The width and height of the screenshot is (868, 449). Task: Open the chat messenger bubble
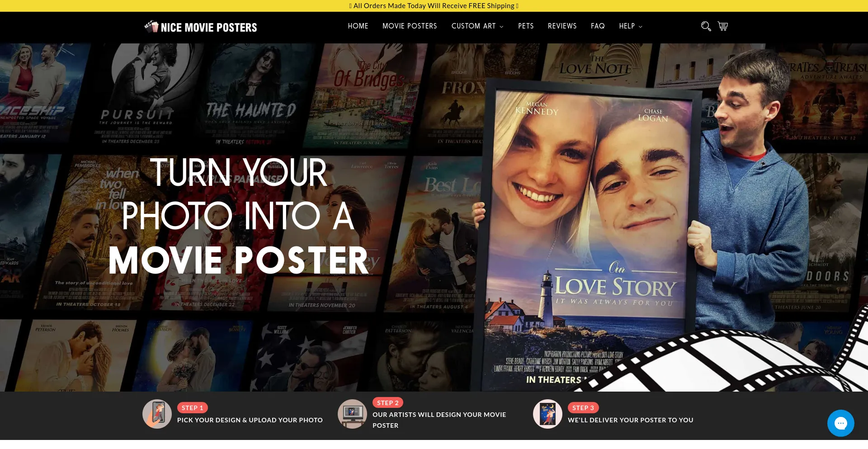pyautogui.click(x=840, y=423)
